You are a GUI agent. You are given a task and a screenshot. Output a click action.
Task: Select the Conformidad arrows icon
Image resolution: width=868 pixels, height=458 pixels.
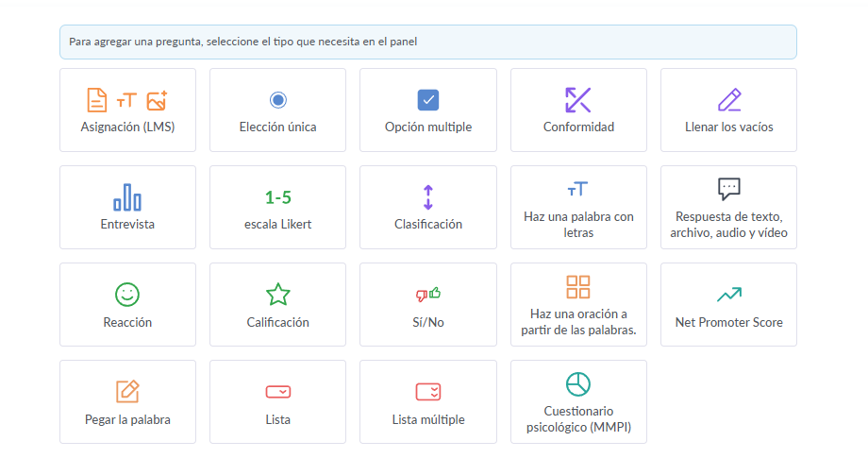[x=578, y=100]
